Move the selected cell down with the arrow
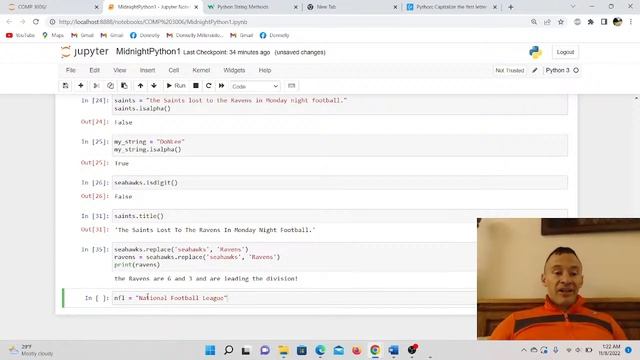 (154, 86)
